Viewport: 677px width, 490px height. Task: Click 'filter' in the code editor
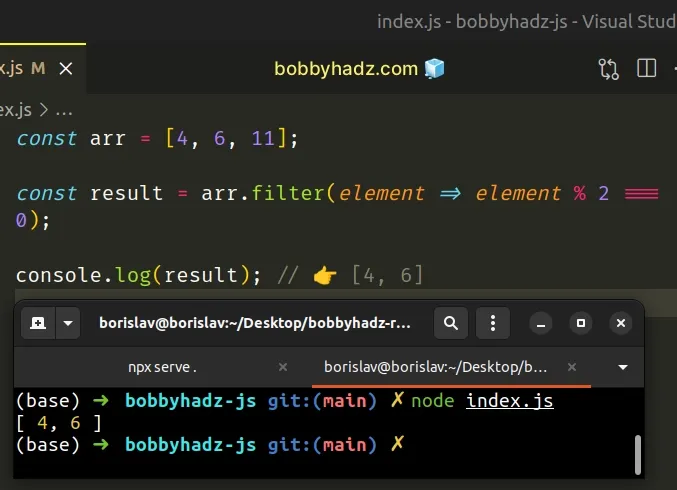[288, 193]
